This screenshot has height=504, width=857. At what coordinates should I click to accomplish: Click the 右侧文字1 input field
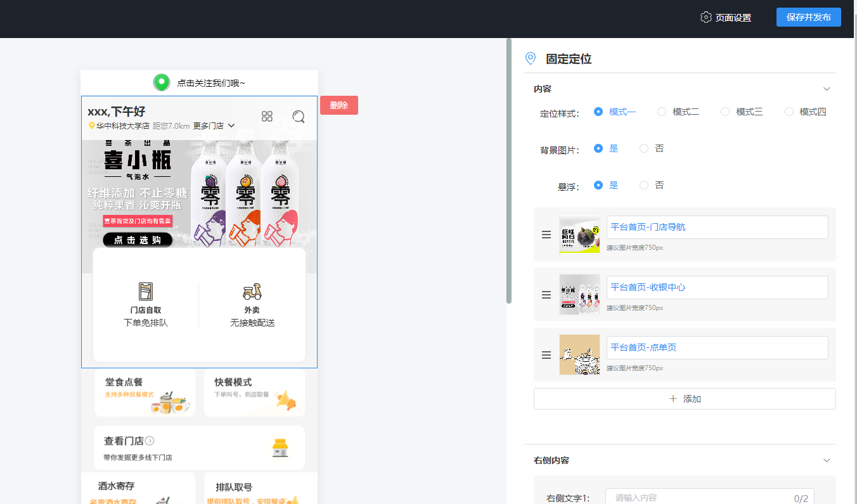pos(709,496)
